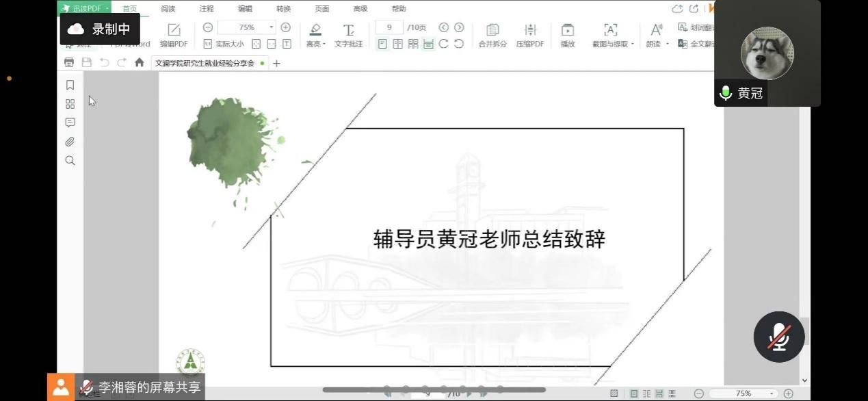Enable single page view mode
The width and height of the screenshot is (868, 401).
click(x=382, y=44)
